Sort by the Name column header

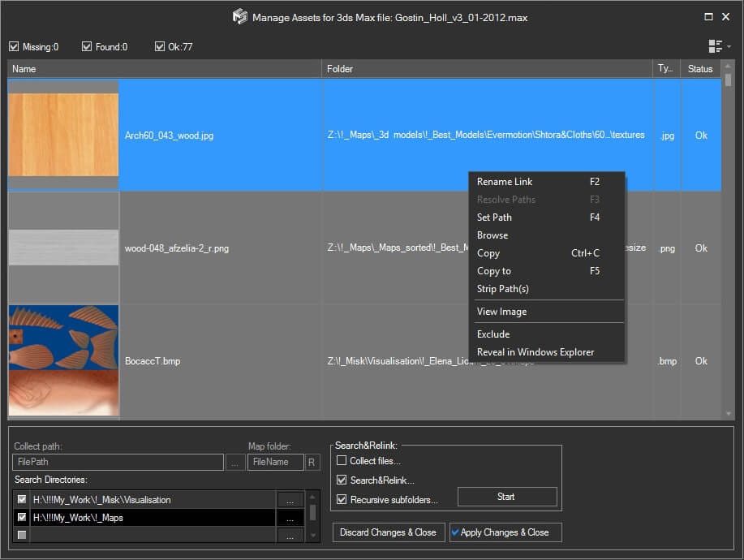(165, 69)
